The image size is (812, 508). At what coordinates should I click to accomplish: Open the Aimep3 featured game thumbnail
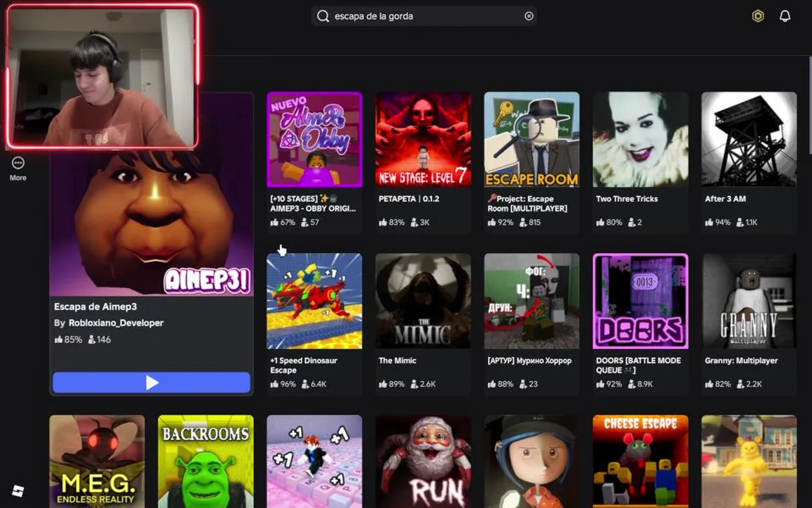(x=152, y=223)
